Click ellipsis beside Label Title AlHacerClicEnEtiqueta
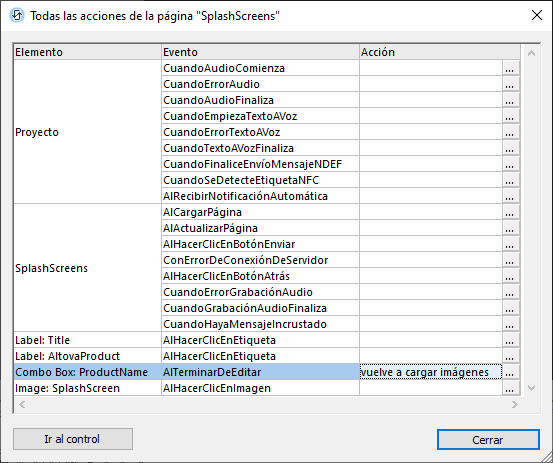Screen dimensions: 553x463 click(510, 340)
